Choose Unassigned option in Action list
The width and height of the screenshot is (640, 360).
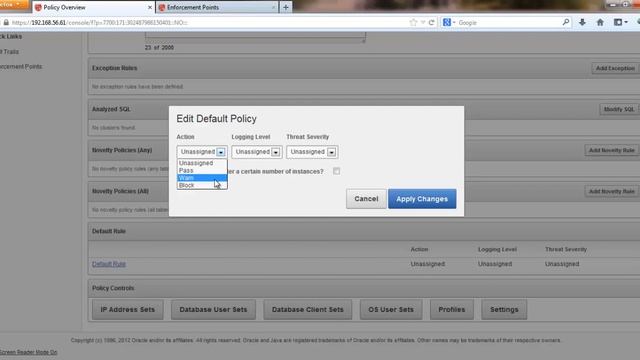(202, 163)
